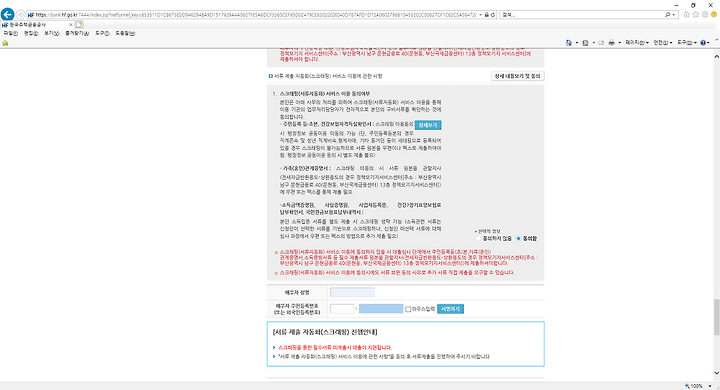
Task: Open the 100% zoom level control
Action: (x=698, y=386)
